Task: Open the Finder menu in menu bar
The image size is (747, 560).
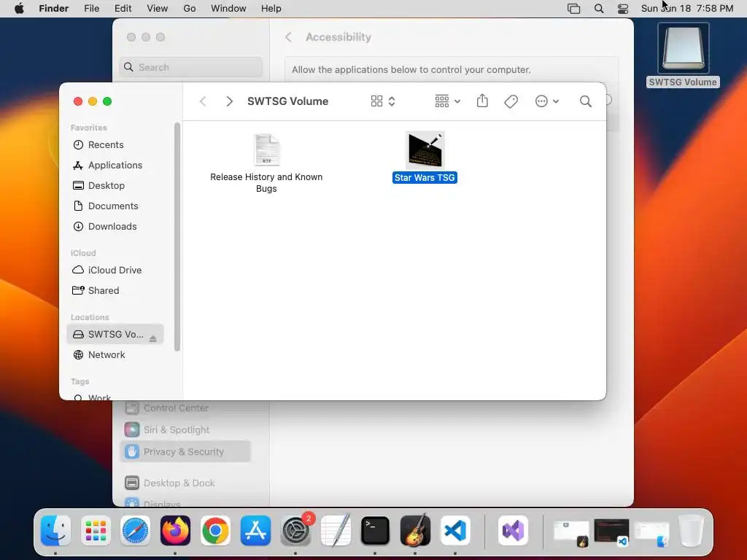Action: [x=54, y=9]
